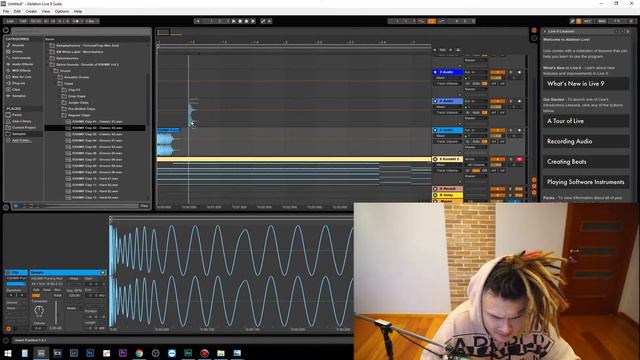Open File Explorer from taskbar
Viewport: 640px width, 360px height.
[221, 353]
